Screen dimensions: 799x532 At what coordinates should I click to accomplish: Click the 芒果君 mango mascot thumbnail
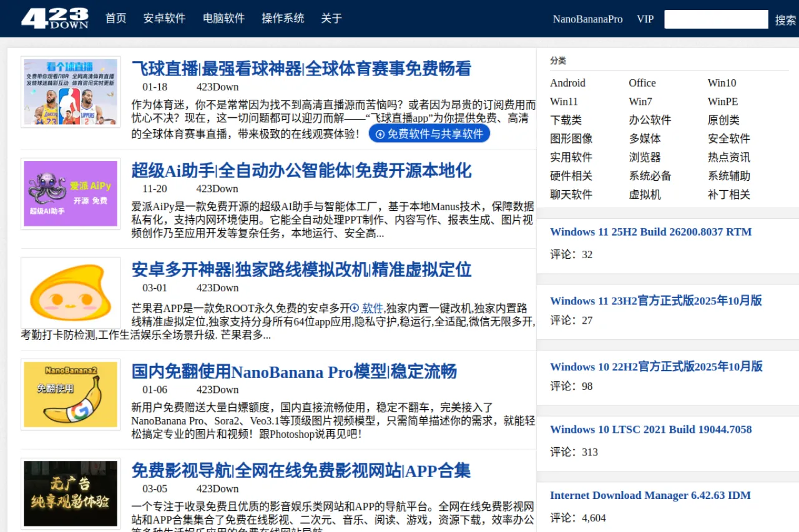point(71,293)
